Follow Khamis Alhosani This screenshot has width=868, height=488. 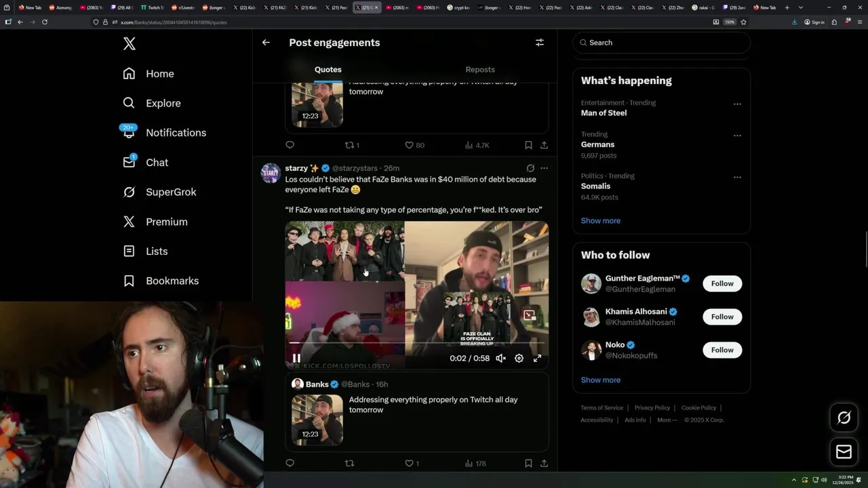722,317
